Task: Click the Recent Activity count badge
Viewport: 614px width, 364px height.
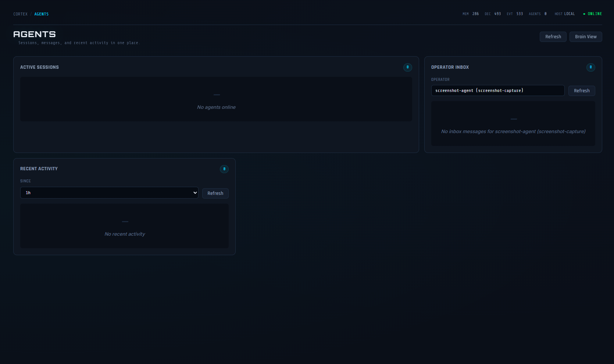Action: 224,169
